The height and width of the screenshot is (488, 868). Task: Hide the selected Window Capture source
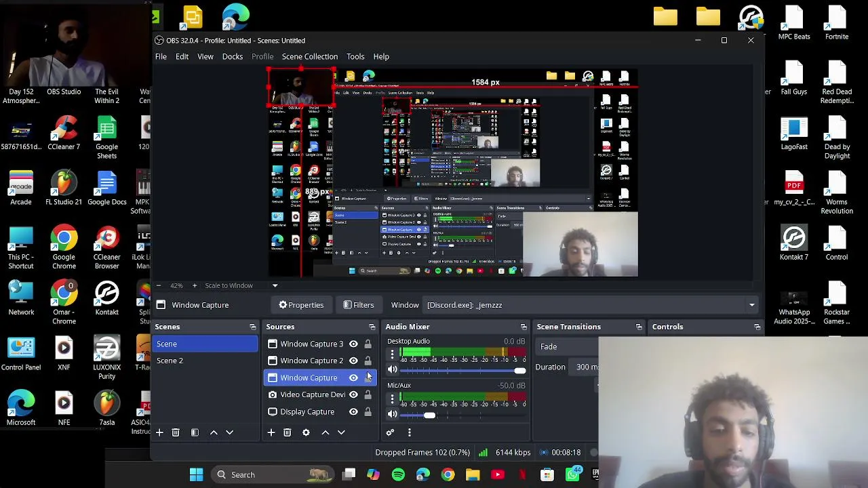(353, 378)
